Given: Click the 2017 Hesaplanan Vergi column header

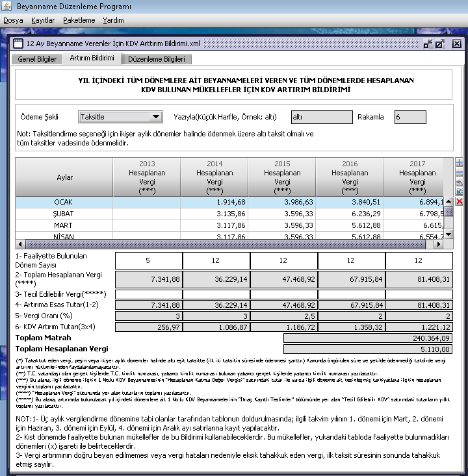Looking at the screenshot, I should click(413, 177).
